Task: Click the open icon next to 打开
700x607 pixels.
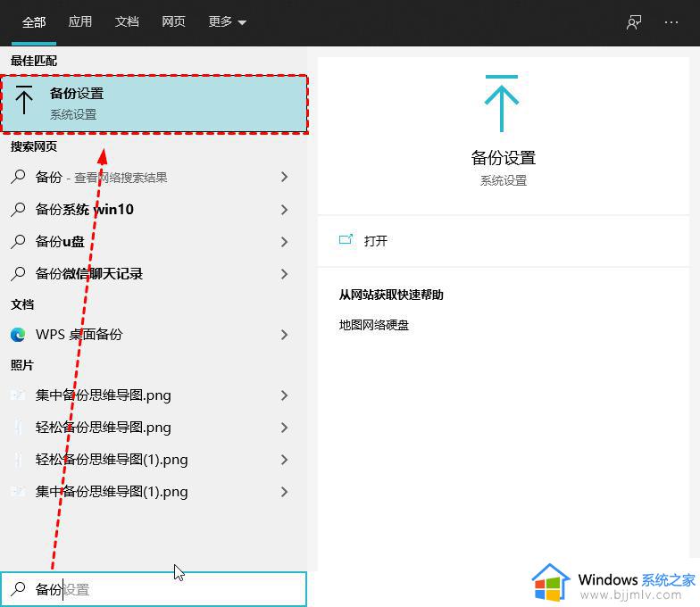Action: (x=346, y=240)
